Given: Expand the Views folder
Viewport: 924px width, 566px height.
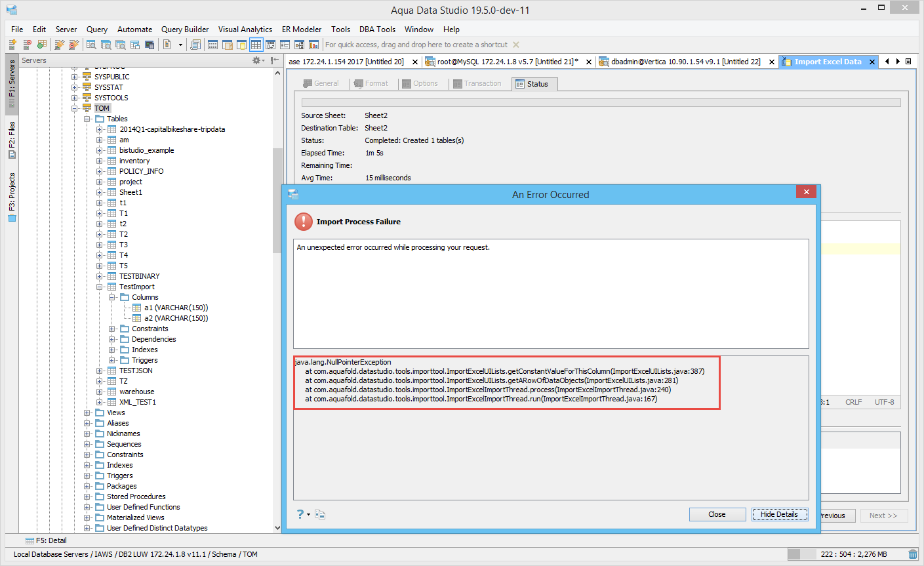Looking at the screenshot, I should (x=87, y=413).
